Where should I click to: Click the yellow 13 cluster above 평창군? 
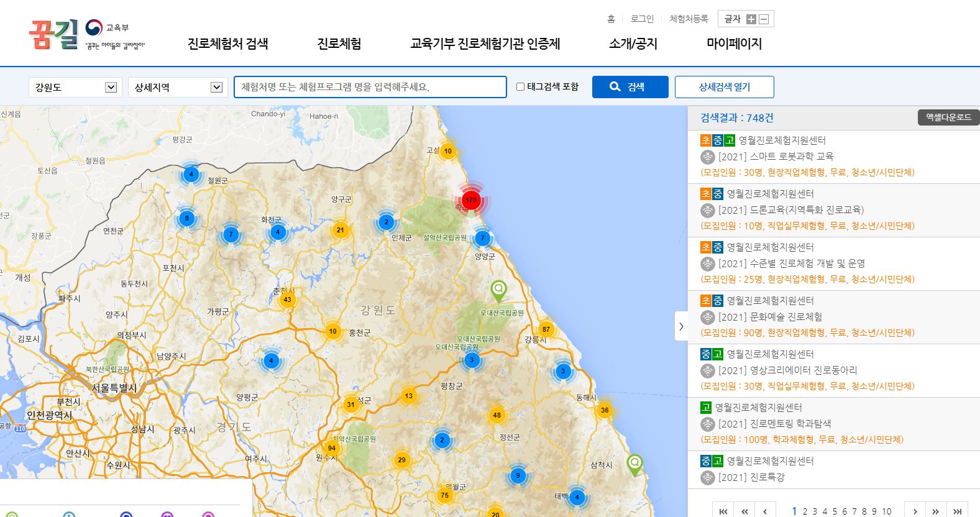(408, 396)
